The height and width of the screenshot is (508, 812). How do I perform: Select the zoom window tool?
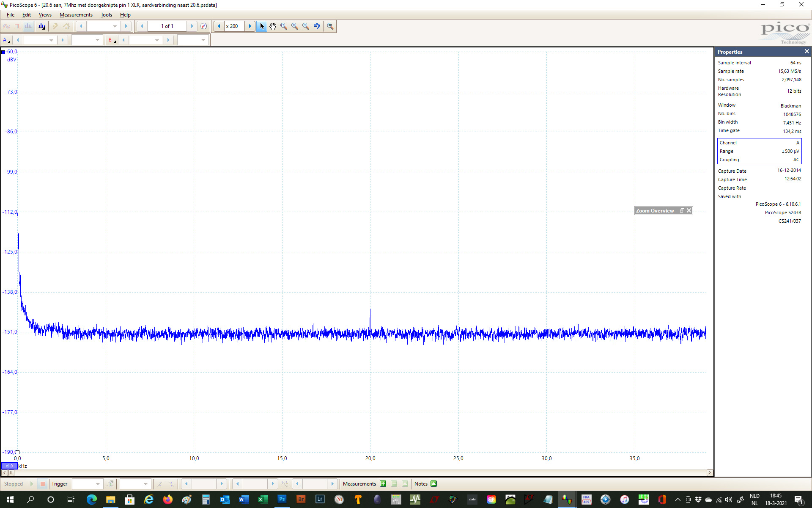click(x=284, y=26)
